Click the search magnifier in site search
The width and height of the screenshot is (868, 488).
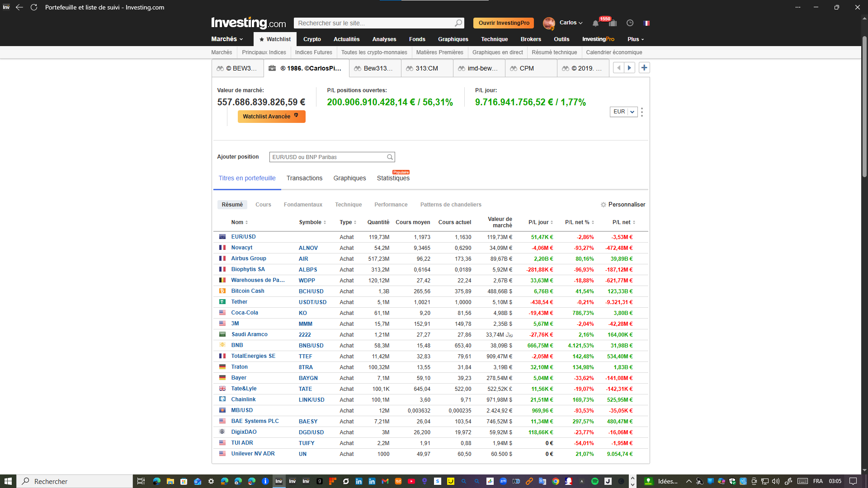458,23
